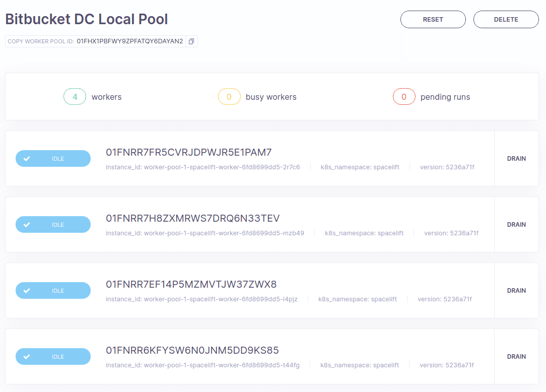Click checkmark icon on worker ending ZWX8
546x392 pixels.
(27, 291)
